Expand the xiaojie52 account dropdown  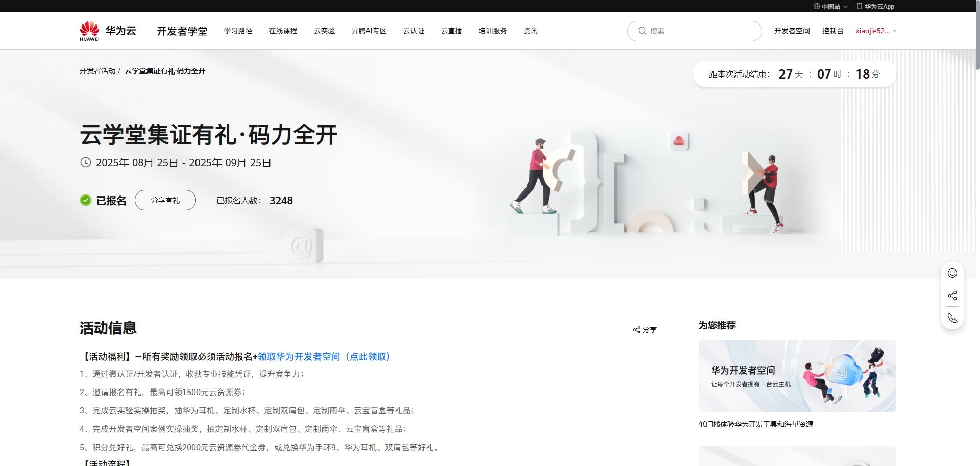pyautogui.click(x=875, y=31)
